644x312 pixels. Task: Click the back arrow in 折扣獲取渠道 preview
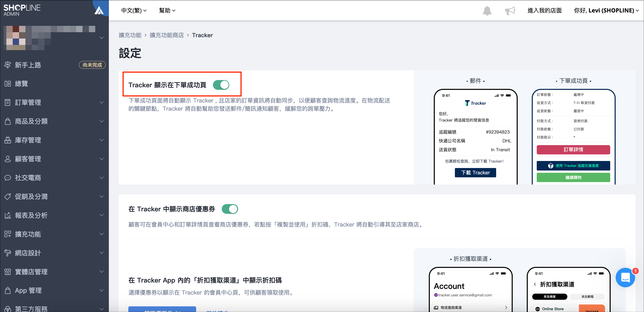[534, 284]
